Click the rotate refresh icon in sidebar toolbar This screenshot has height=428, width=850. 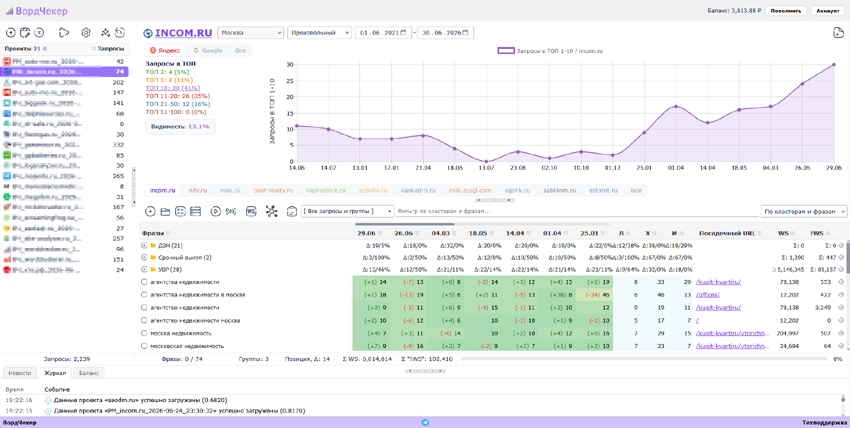click(x=120, y=33)
